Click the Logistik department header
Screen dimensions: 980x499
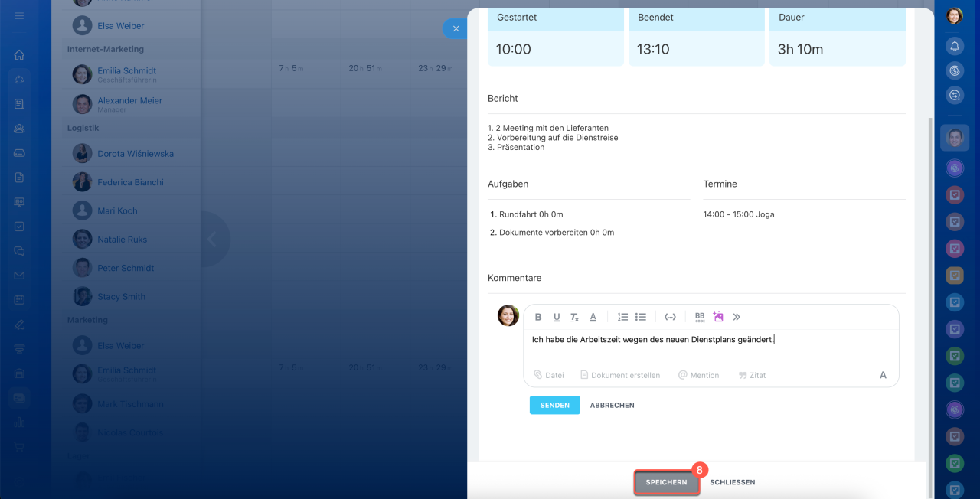point(83,128)
